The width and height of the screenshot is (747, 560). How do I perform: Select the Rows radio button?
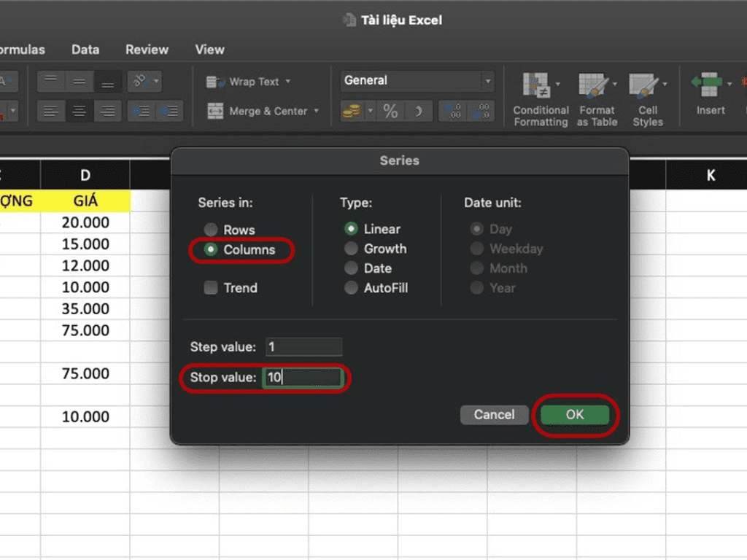(211, 230)
